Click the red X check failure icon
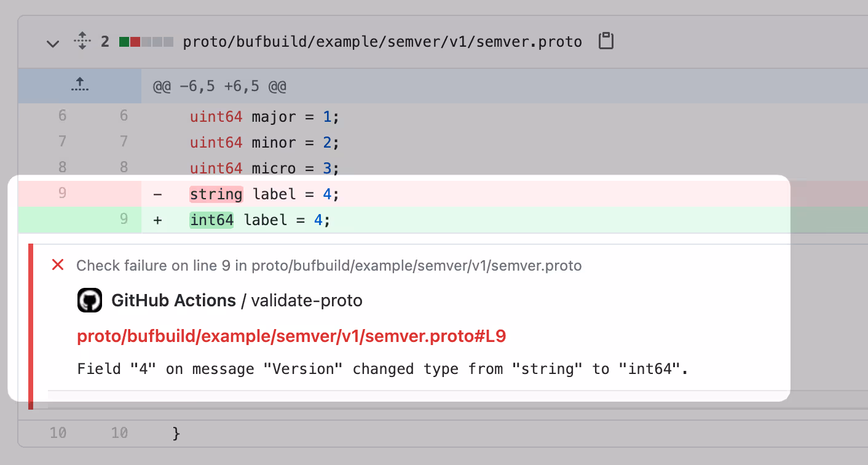868x465 pixels. point(58,265)
